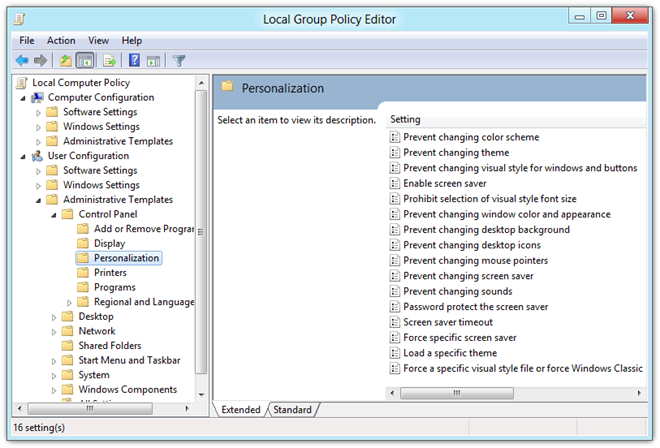Toggle the Show/Hide Console Tree icon
Viewport: 660px width, 448px height.
point(85,61)
